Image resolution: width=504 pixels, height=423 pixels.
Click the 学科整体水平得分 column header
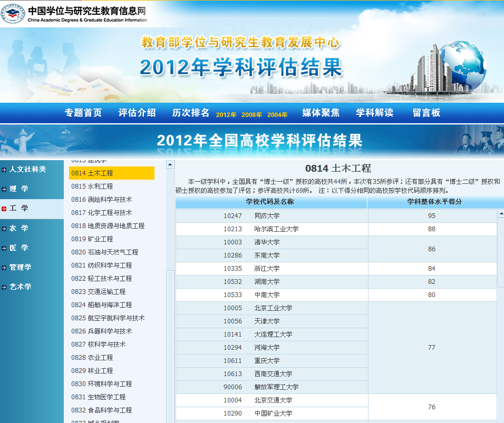(434, 202)
